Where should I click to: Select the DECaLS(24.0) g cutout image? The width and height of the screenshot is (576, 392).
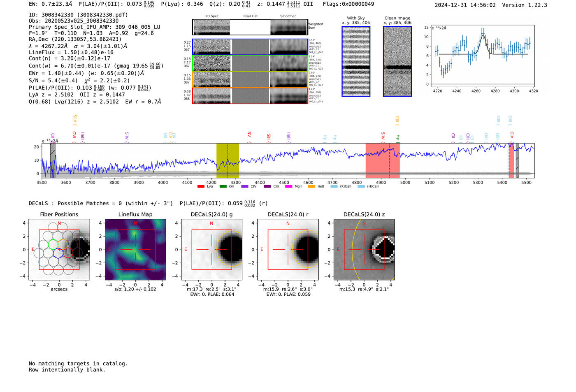pyautogui.click(x=211, y=250)
